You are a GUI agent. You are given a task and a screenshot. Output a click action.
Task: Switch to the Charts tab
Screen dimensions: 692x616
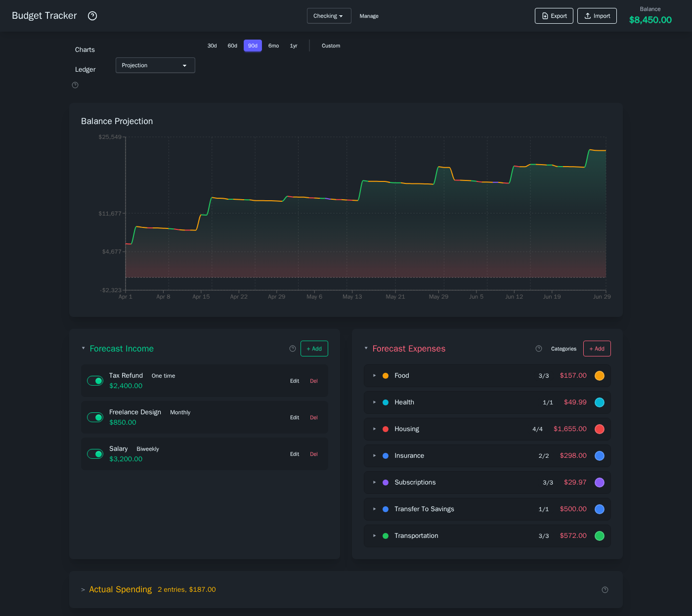[85, 49]
